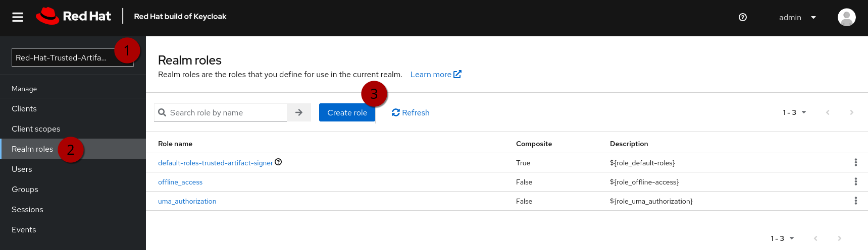Image resolution: width=868 pixels, height=250 pixels.
Task: Show help for default-roles-trusted-artifact-signer
Action: [278, 162]
